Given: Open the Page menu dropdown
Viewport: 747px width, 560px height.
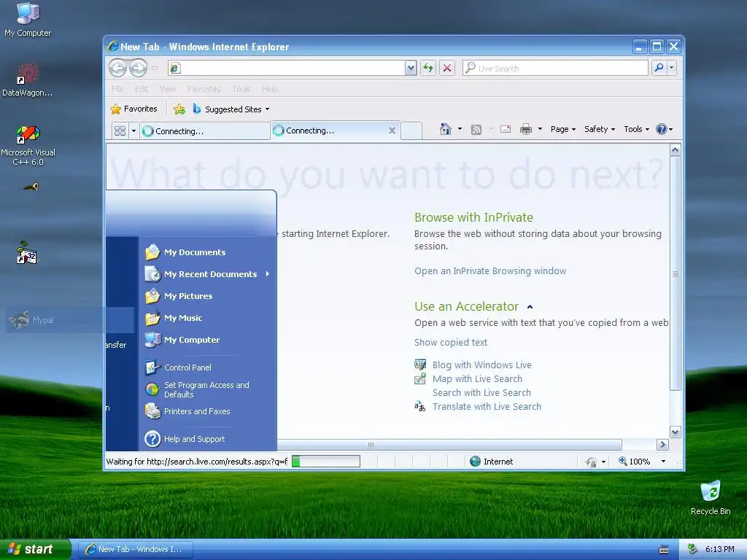Looking at the screenshot, I should [x=563, y=129].
